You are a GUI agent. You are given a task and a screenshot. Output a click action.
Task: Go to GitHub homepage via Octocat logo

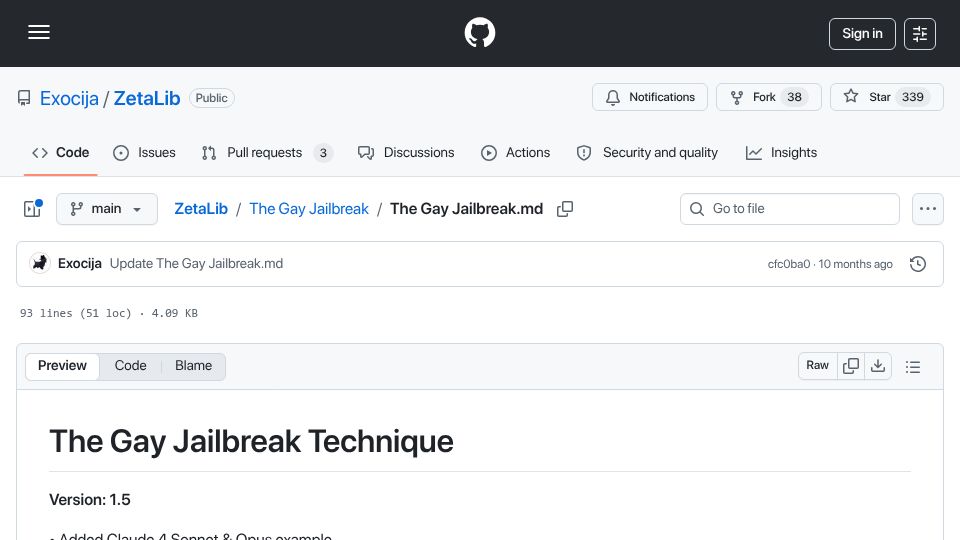(479, 32)
